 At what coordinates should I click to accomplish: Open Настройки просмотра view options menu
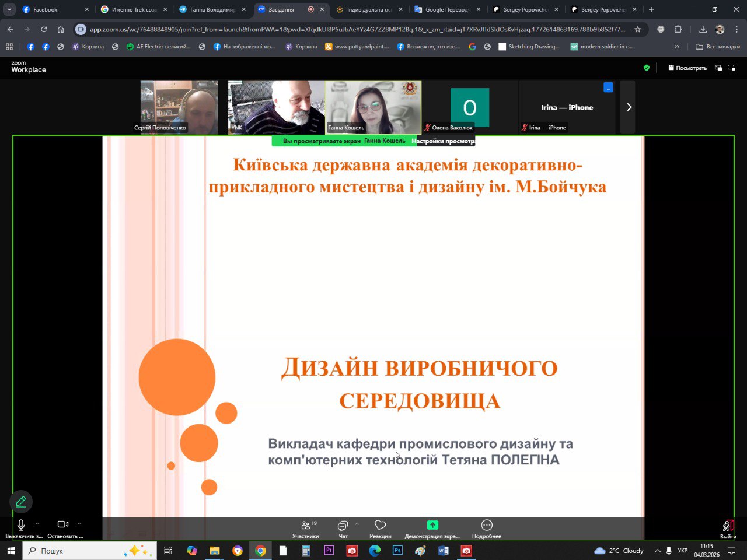click(442, 141)
